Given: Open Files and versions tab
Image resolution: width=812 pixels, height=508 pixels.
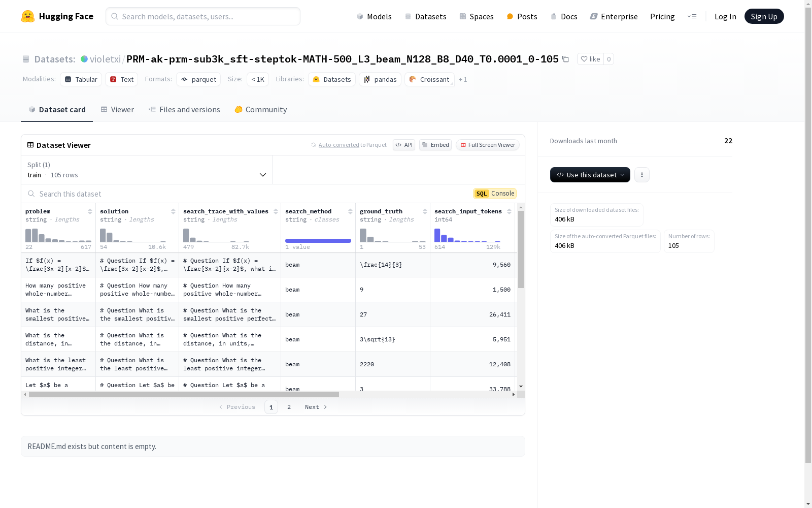Looking at the screenshot, I should pyautogui.click(x=184, y=109).
